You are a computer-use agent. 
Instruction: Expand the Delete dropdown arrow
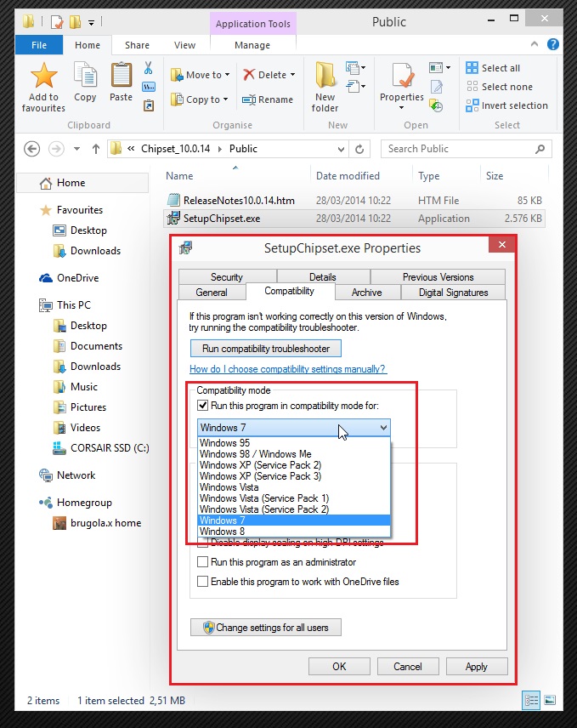(x=292, y=75)
